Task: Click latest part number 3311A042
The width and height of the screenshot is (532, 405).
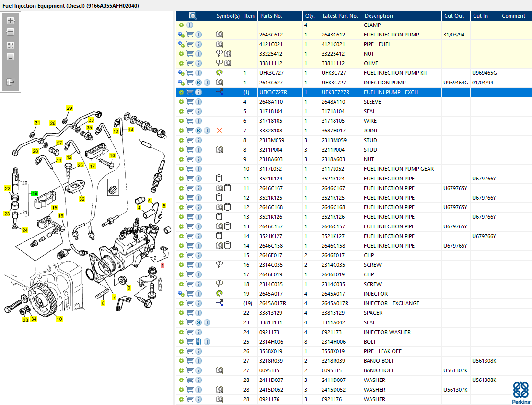Action: 334,322
